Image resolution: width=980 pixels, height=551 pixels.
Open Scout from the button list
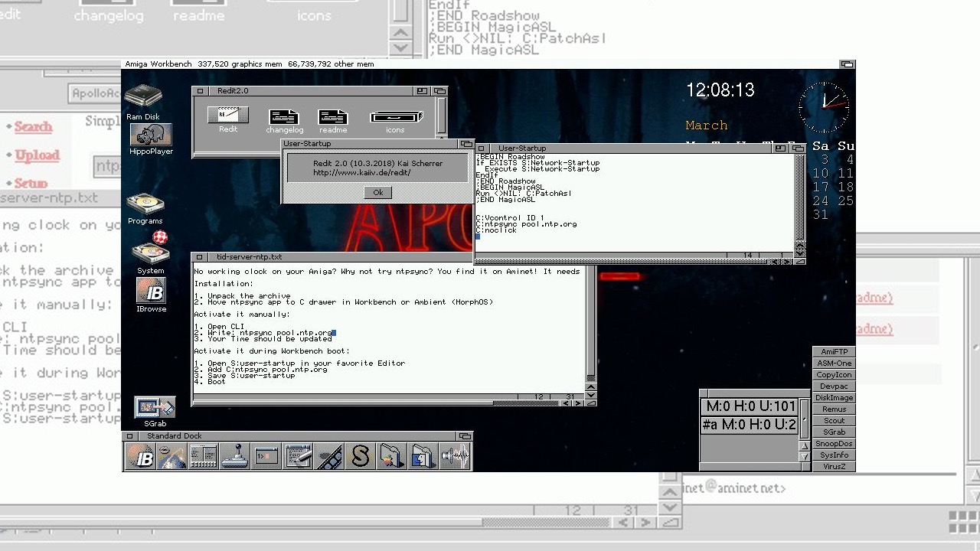click(834, 421)
